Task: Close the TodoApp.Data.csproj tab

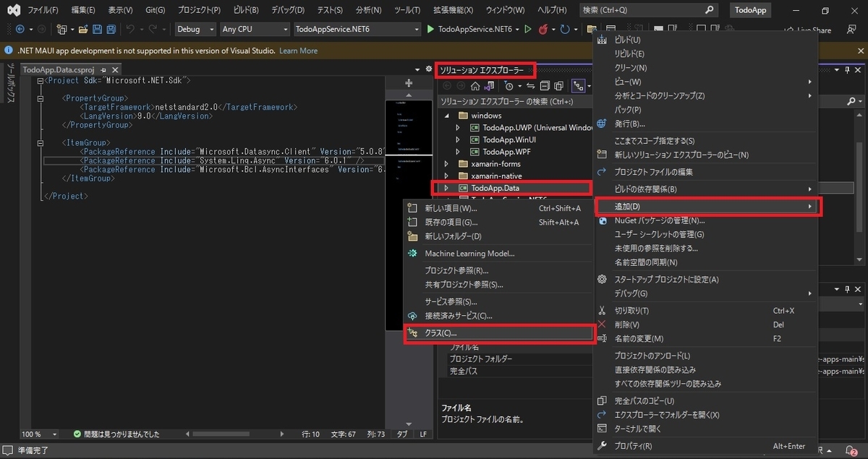Action: click(x=115, y=69)
